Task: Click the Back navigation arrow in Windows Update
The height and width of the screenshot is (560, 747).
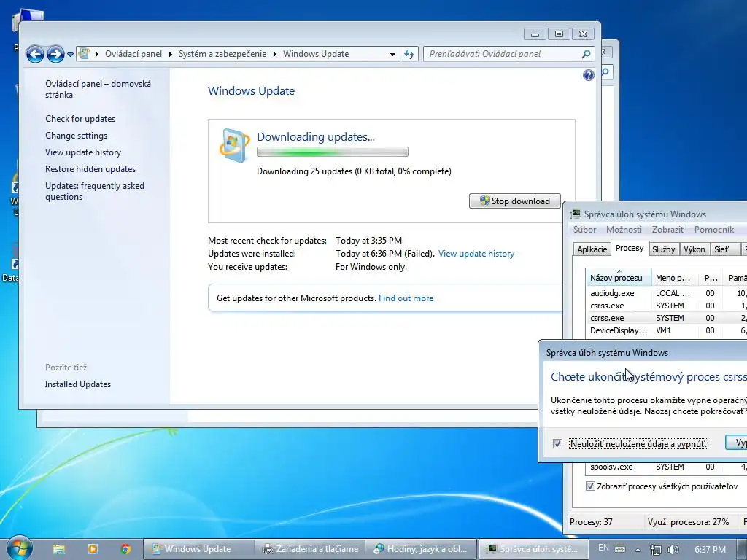Action: click(x=35, y=54)
